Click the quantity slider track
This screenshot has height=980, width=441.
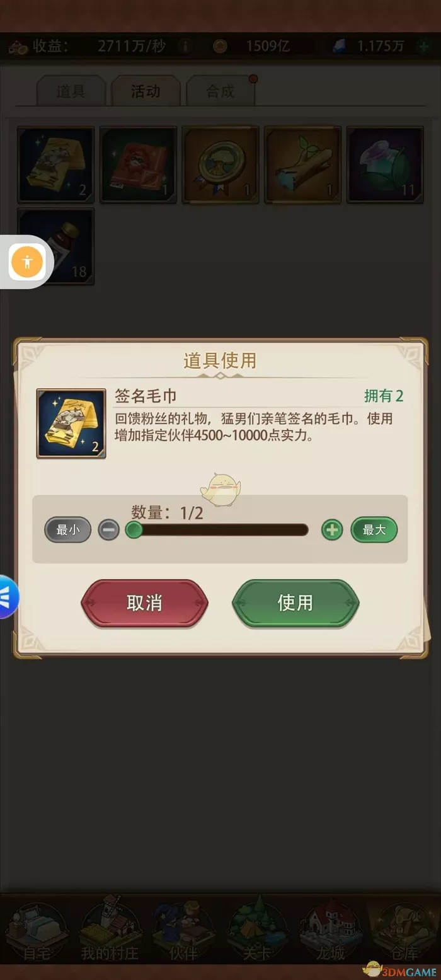pos(217,530)
